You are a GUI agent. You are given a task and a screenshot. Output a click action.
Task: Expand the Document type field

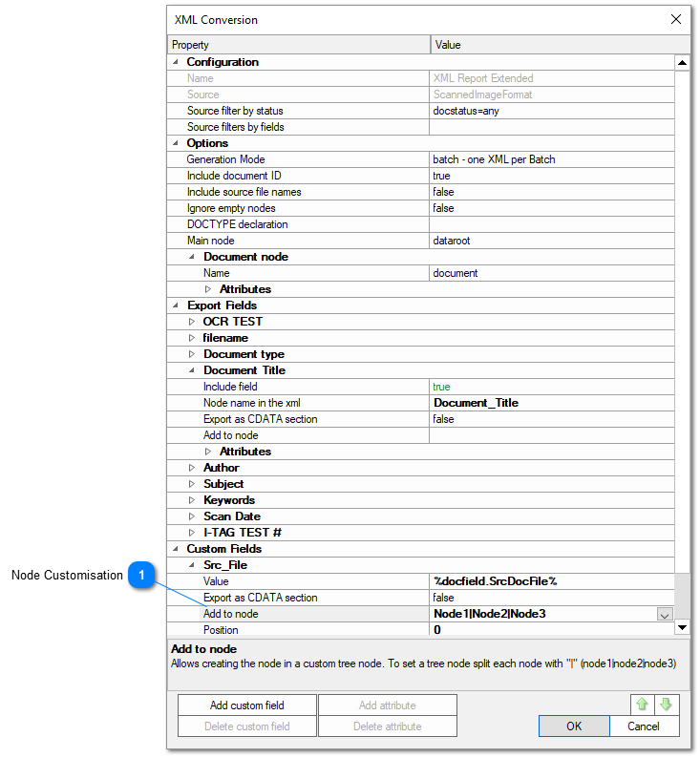click(x=192, y=354)
